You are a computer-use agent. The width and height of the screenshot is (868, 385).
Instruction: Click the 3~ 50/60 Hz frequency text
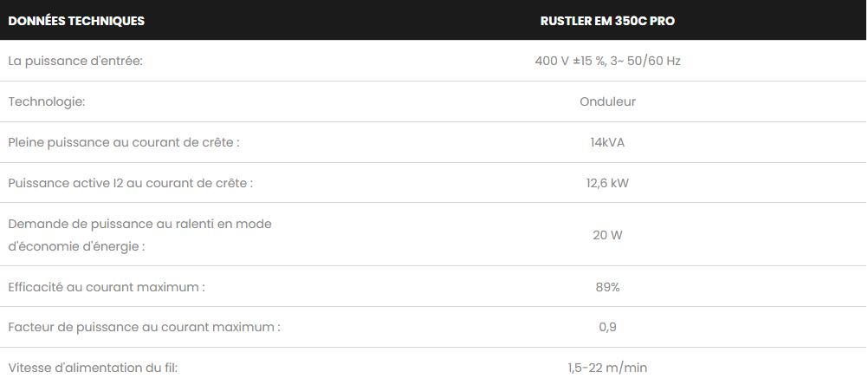(x=645, y=61)
